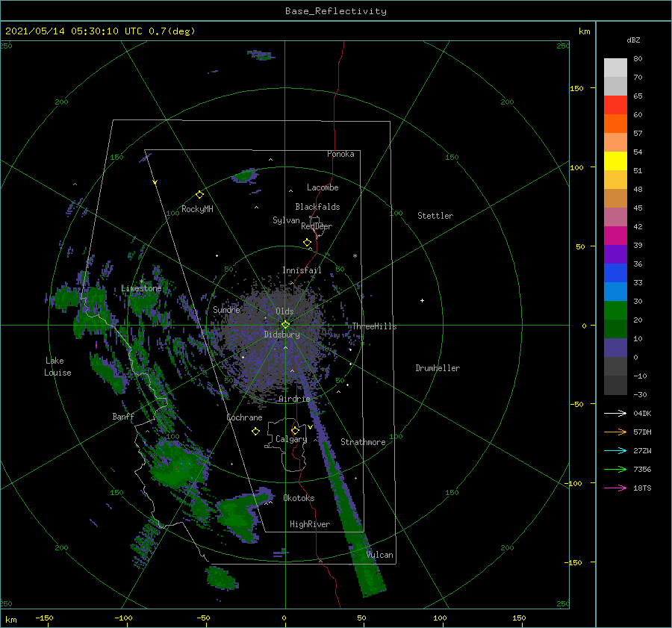Click the Sylvan label on map
Screen dimensions: 672x628
[286, 220]
